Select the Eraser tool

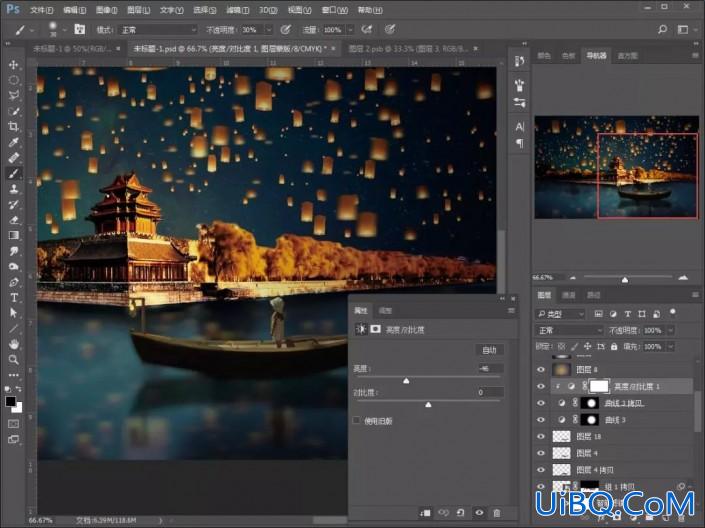click(13, 219)
